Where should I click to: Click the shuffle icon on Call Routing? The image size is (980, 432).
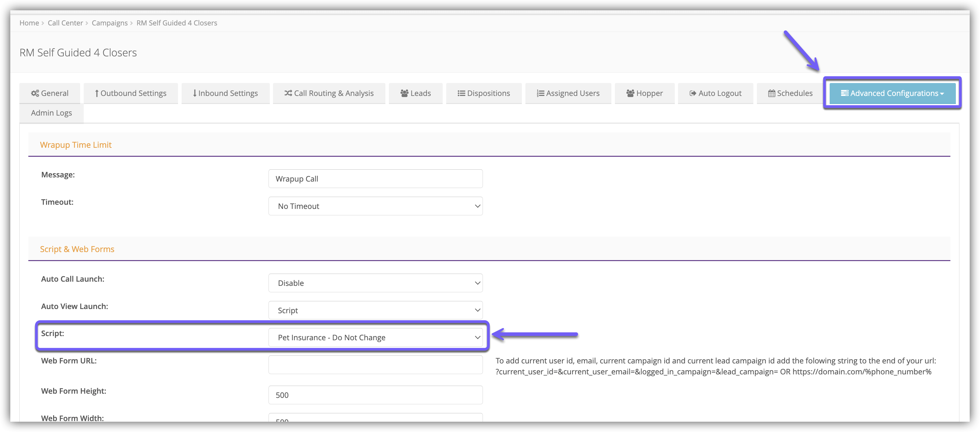288,93
